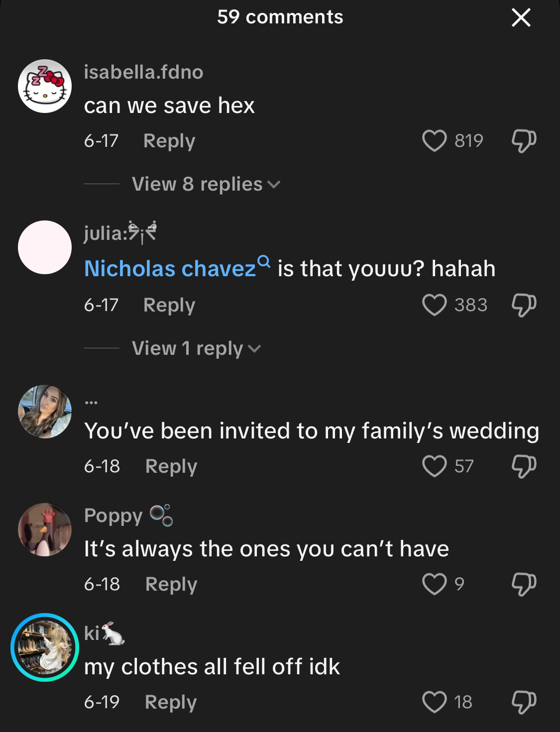
Task: Dislike ki's comment with 18 likes
Action: point(524,702)
